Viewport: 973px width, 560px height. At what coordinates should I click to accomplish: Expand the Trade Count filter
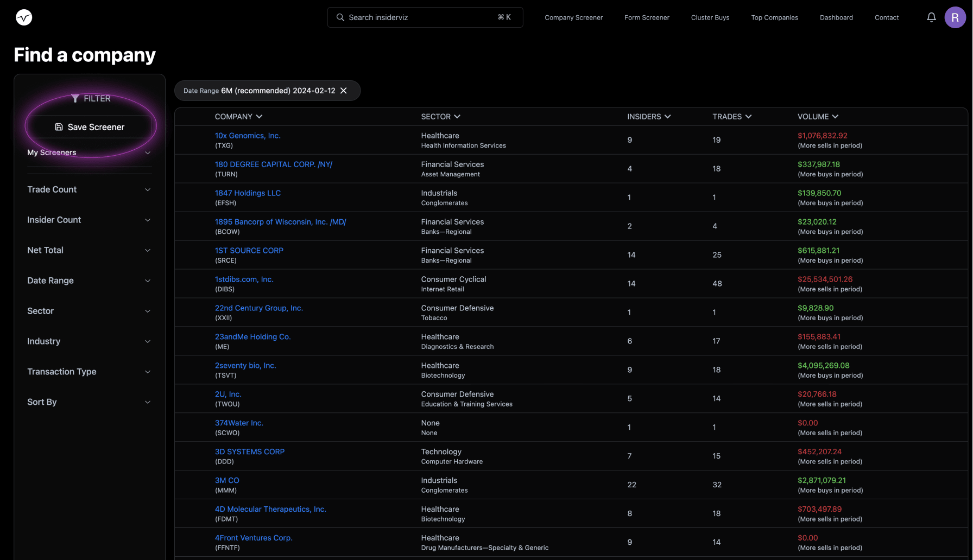coord(90,189)
